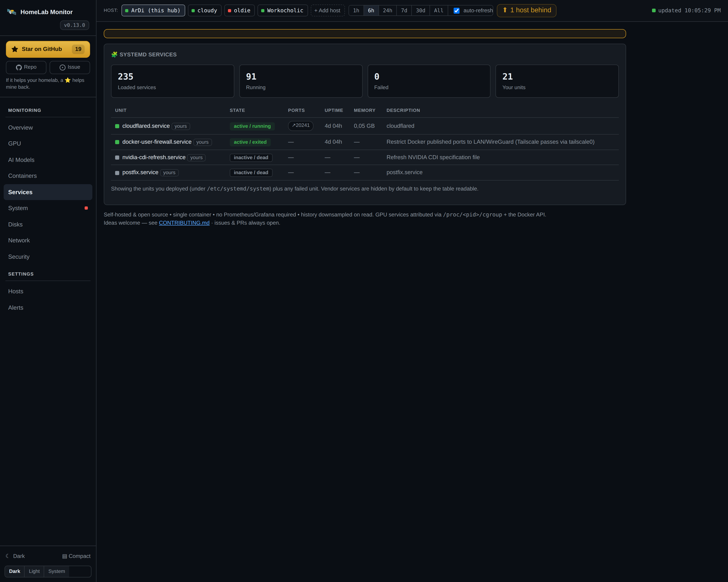
Task: Click the UPTIME column header
Action: tap(334, 110)
